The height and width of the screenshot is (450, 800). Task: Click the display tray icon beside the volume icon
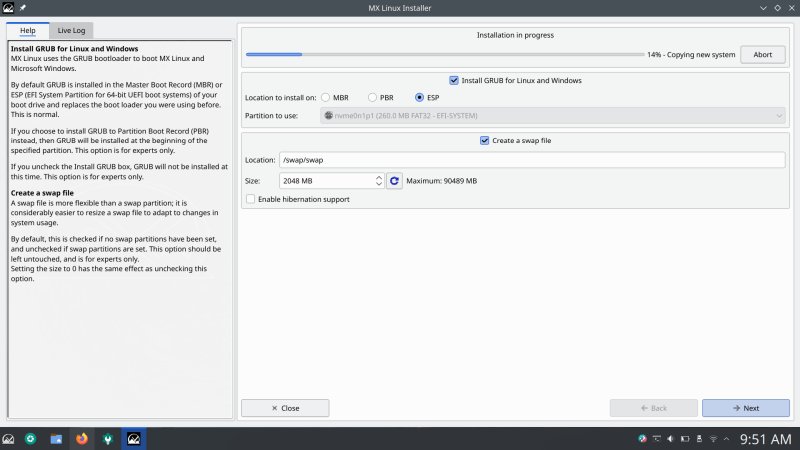coord(657,439)
